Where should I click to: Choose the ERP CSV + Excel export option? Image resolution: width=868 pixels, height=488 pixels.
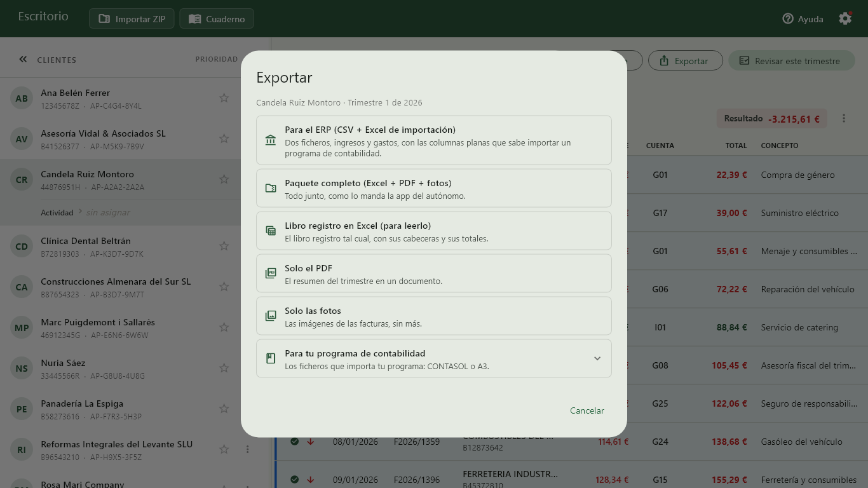pyautogui.click(x=434, y=140)
